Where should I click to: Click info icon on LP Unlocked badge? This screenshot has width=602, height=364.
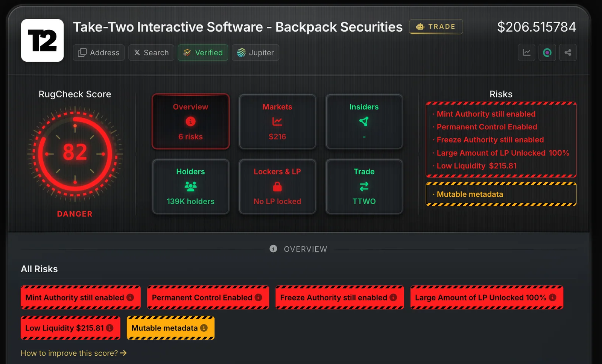[x=552, y=297]
